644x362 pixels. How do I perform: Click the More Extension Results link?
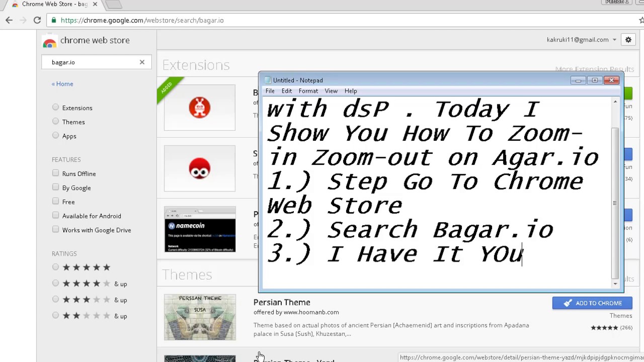(595, 69)
